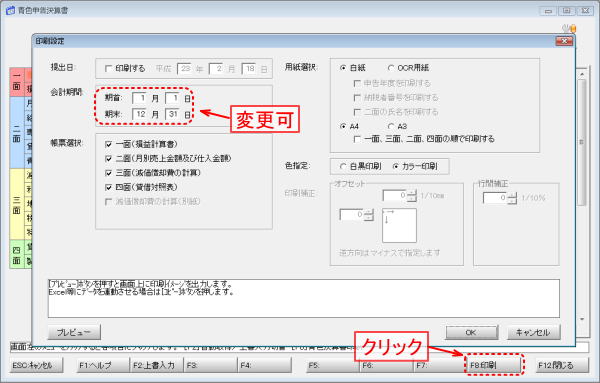Click 四面 tab in background window

[x=16, y=254]
